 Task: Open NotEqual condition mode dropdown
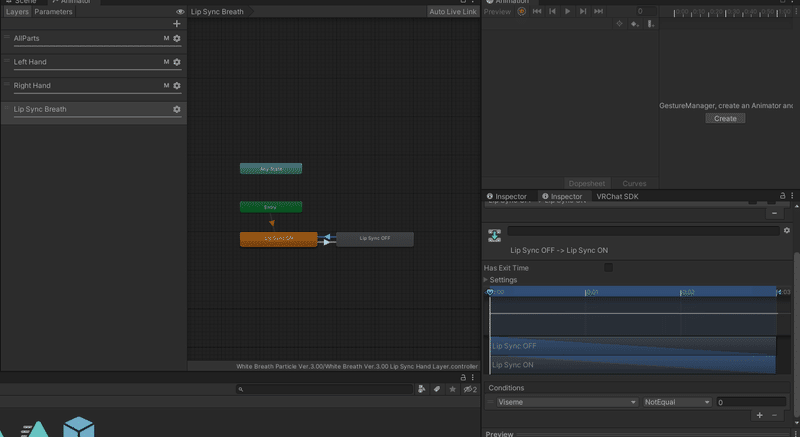click(x=677, y=402)
